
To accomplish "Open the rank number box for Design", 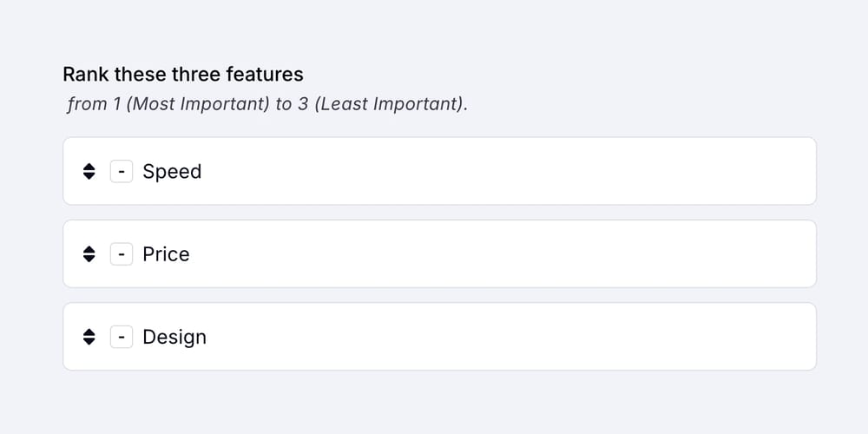I will click(x=122, y=337).
